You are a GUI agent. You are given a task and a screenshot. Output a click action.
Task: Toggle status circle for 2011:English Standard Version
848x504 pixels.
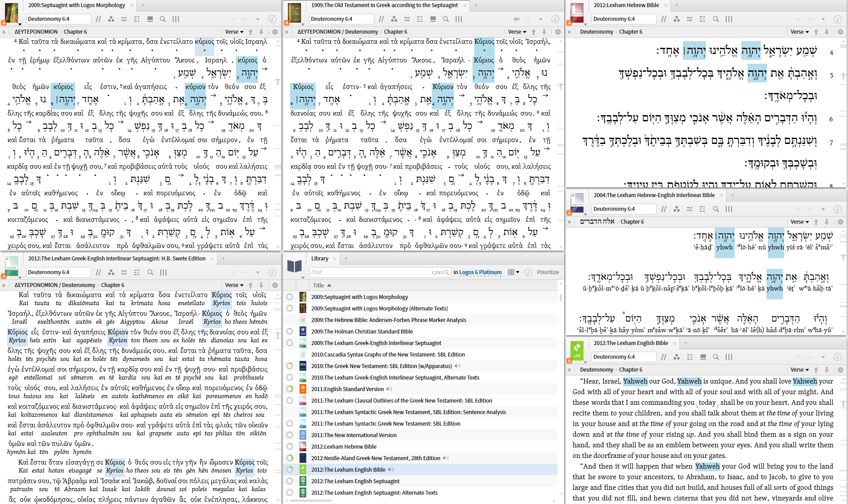(x=290, y=389)
